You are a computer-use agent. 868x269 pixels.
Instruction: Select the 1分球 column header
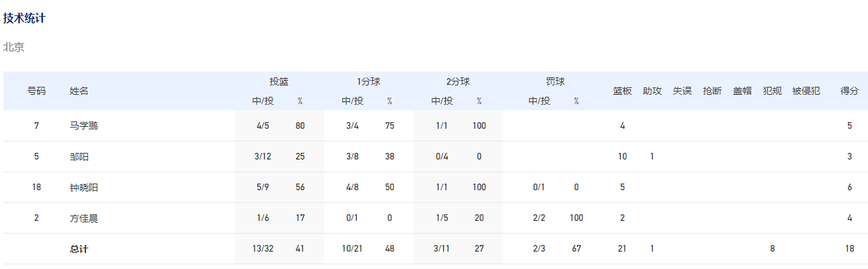(x=368, y=81)
